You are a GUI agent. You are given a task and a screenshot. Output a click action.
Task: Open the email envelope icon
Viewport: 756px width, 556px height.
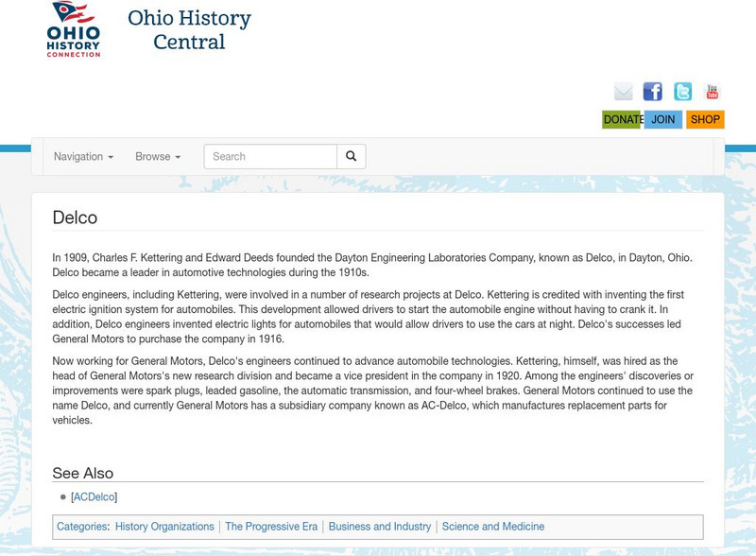pos(623,91)
